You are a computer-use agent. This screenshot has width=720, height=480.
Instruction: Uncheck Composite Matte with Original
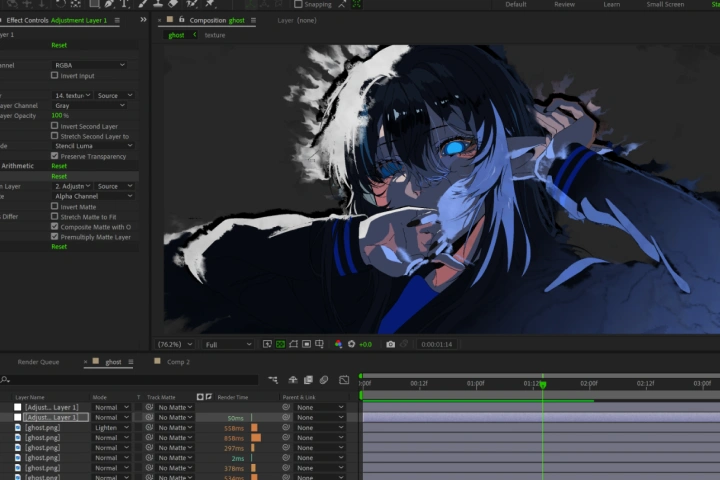point(55,227)
